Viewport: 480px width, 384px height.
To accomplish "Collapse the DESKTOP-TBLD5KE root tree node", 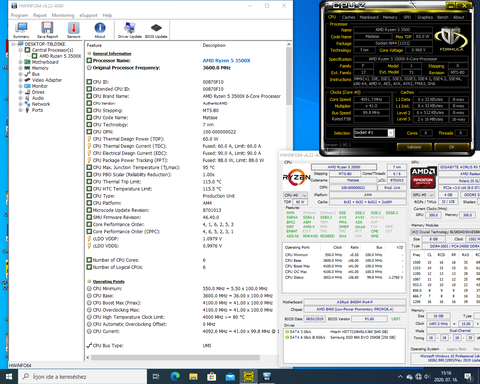I will tap(13, 44).
